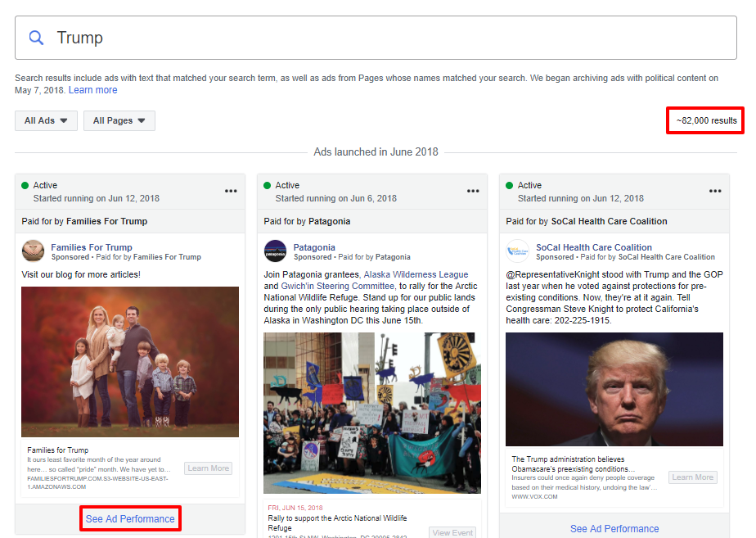Click the 'FRI, JUN 15, 2018' event date
This screenshot has height=538, width=756.
[x=295, y=508]
